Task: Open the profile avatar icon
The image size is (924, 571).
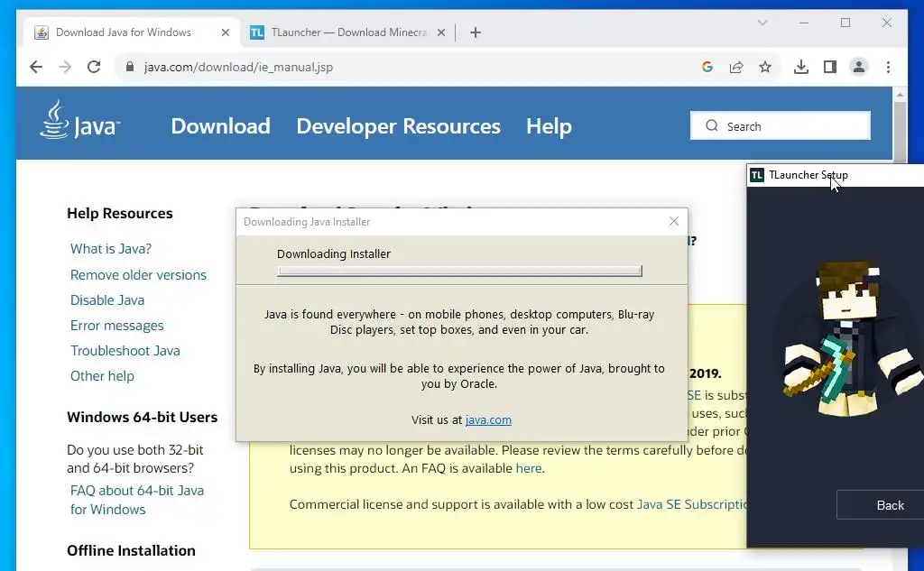Action: [859, 67]
